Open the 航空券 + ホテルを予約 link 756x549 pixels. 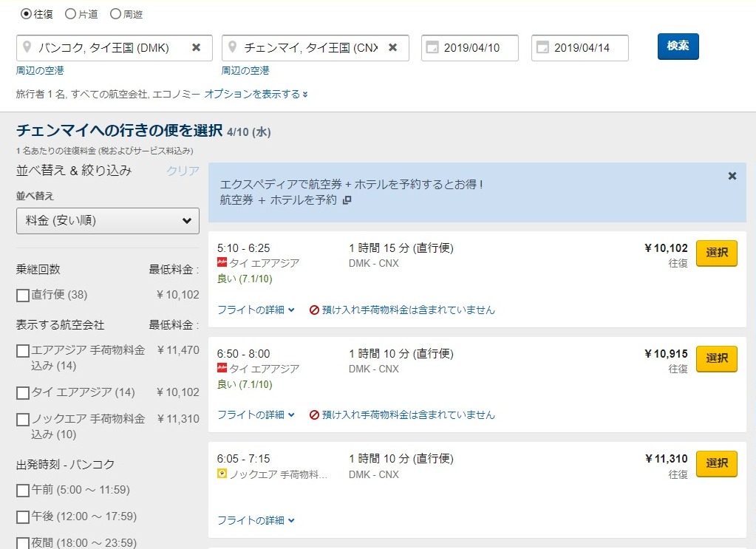278,200
